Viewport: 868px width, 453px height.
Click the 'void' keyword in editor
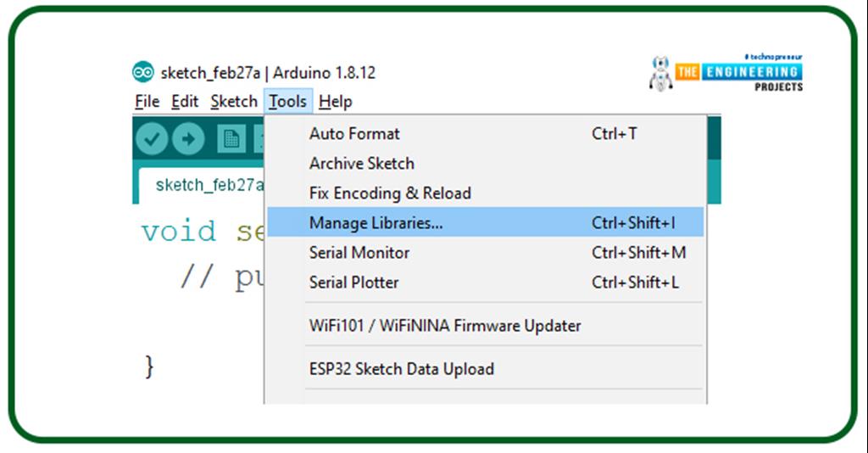(x=178, y=231)
